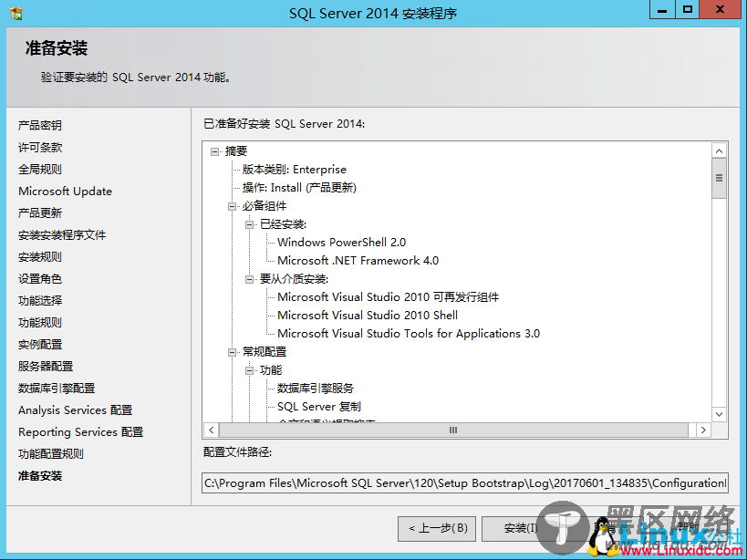Close the SQL Server 2014 setup window
Screen dimensions: 747x560
click(x=720, y=9)
